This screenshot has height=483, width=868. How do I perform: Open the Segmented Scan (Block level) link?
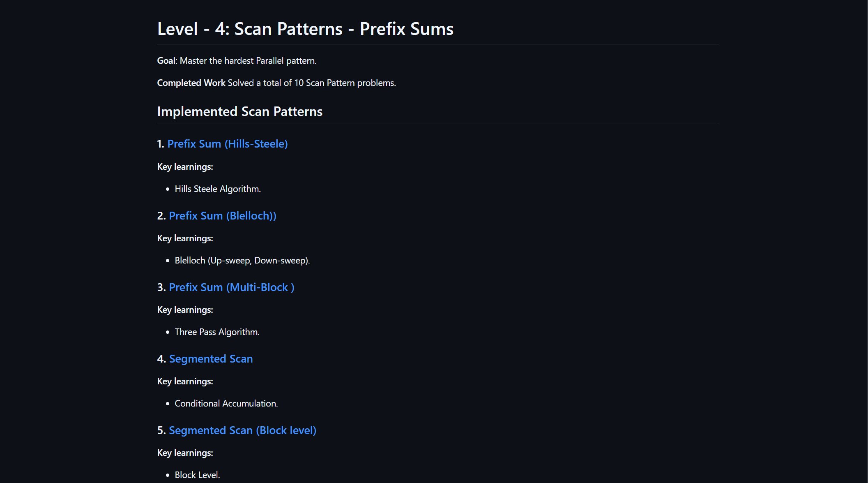click(242, 430)
